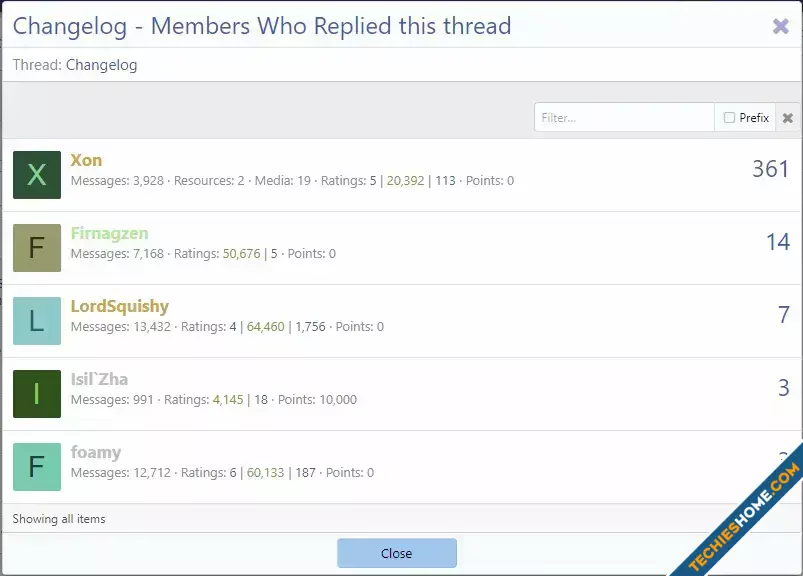Image resolution: width=803 pixels, height=576 pixels.
Task: Click Firnagzen's 'Messages: 7,168' stat
Action: (x=117, y=254)
